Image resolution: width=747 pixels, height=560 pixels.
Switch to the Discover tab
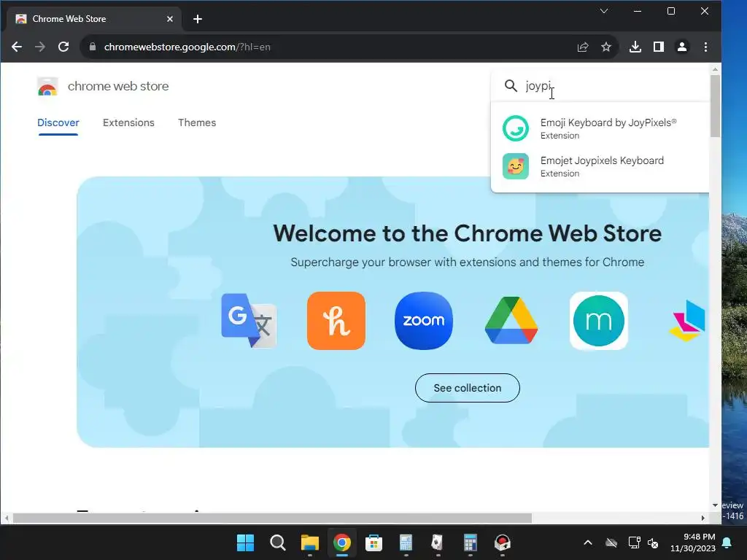(x=58, y=122)
